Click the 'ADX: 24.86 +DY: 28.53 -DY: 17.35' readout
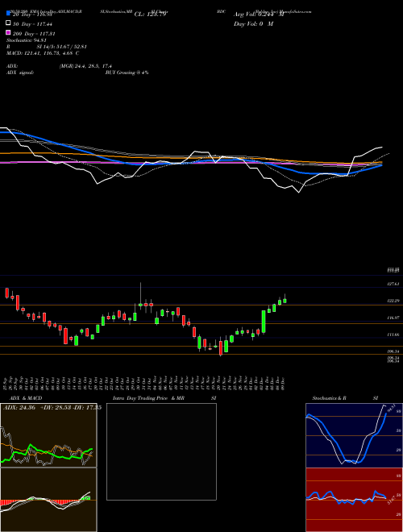 point(52,408)
